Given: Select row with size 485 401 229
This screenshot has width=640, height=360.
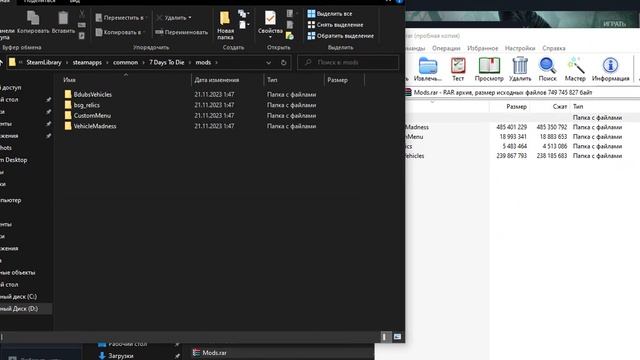Looking at the screenshot, I should (x=522, y=127).
